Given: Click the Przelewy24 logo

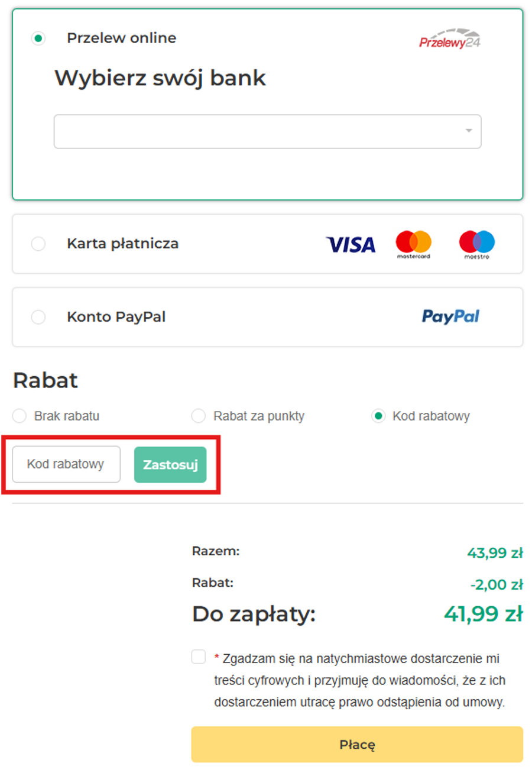Looking at the screenshot, I should tap(449, 38).
